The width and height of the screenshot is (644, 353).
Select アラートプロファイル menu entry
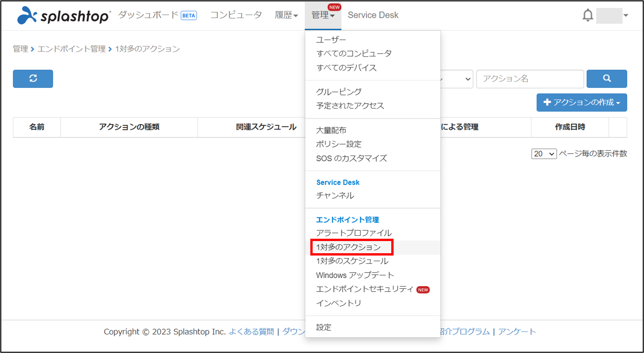(354, 233)
